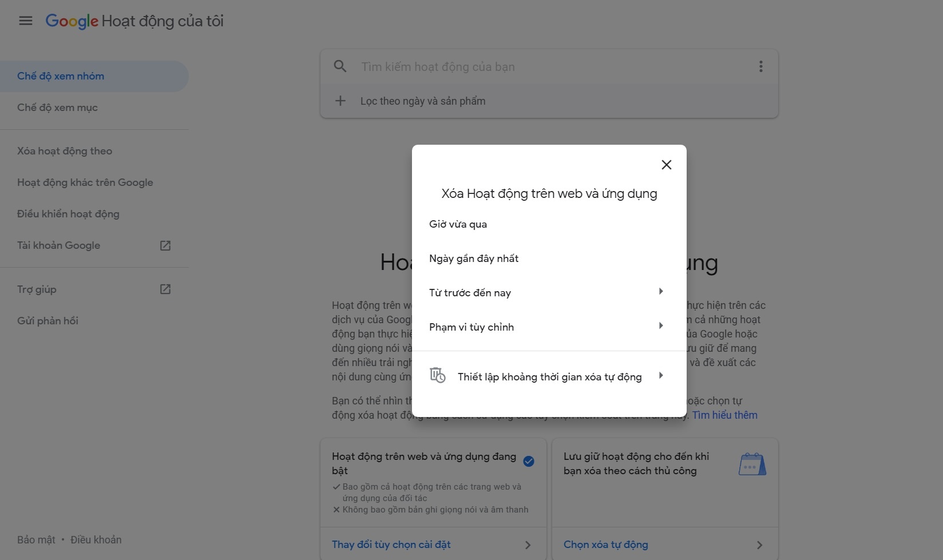The image size is (943, 560).
Task: Select Giờ vừa qua delete option
Action: click(x=457, y=224)
